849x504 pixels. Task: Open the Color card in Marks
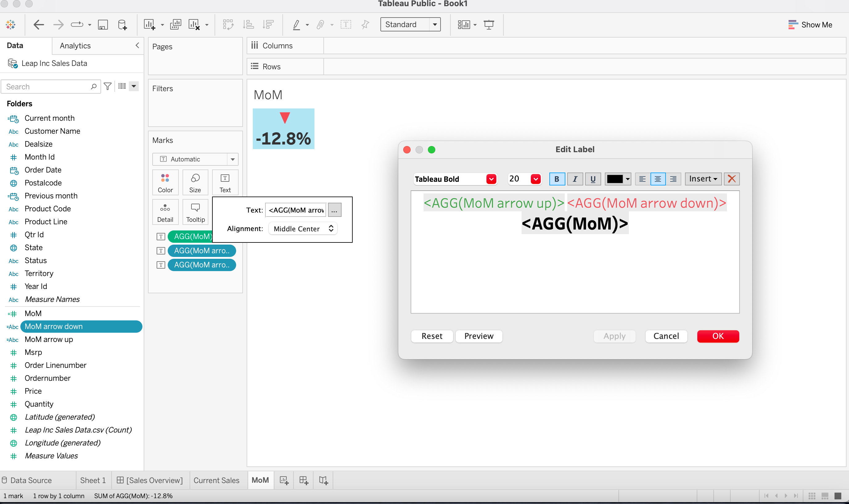[x=165, y=182]
